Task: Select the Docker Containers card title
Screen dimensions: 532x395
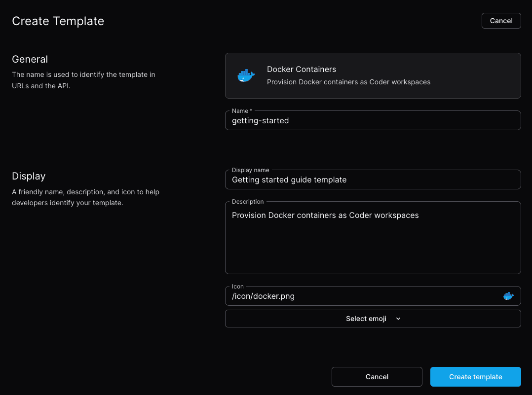Action: click(x=301, y=69)
